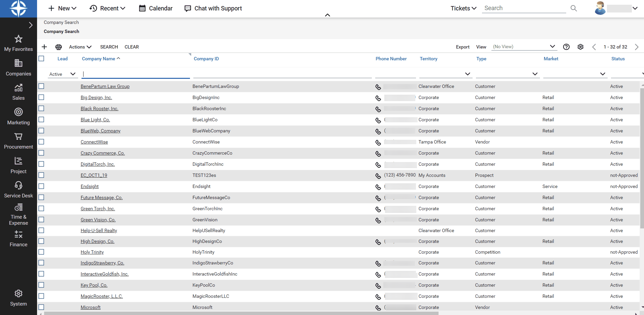Click the help question mark icon
The width and height of the screenshot is (644, 315).
566,47
